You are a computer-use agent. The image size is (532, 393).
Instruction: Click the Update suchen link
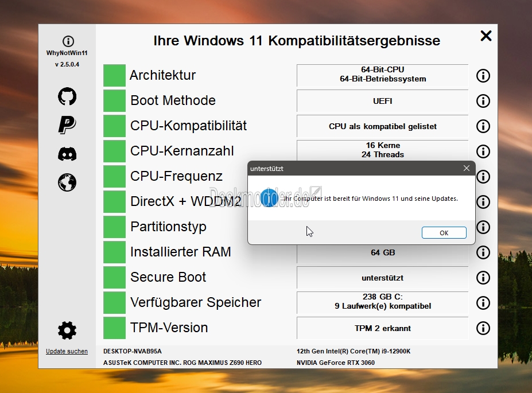click(x=67, y=351)
